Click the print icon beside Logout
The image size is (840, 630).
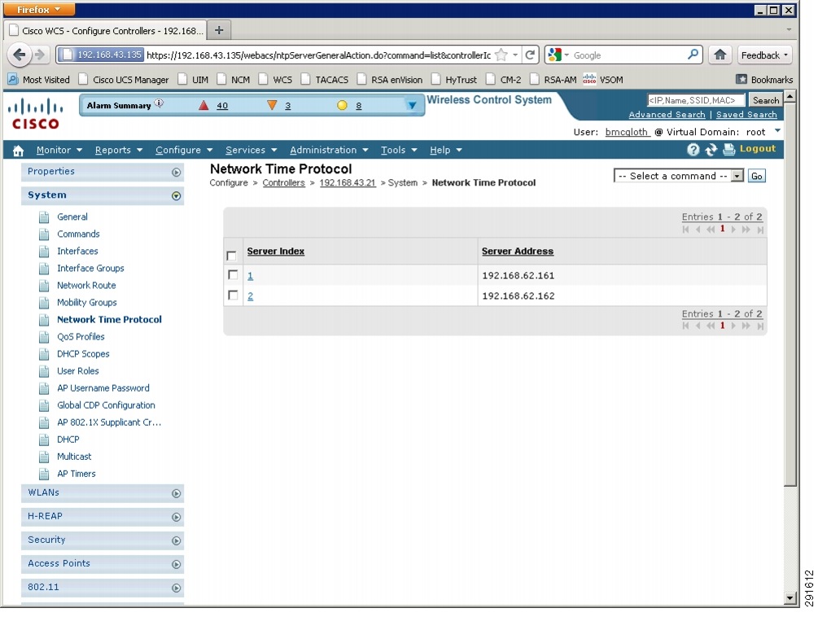pyautogui.click(x=728, y=150)
